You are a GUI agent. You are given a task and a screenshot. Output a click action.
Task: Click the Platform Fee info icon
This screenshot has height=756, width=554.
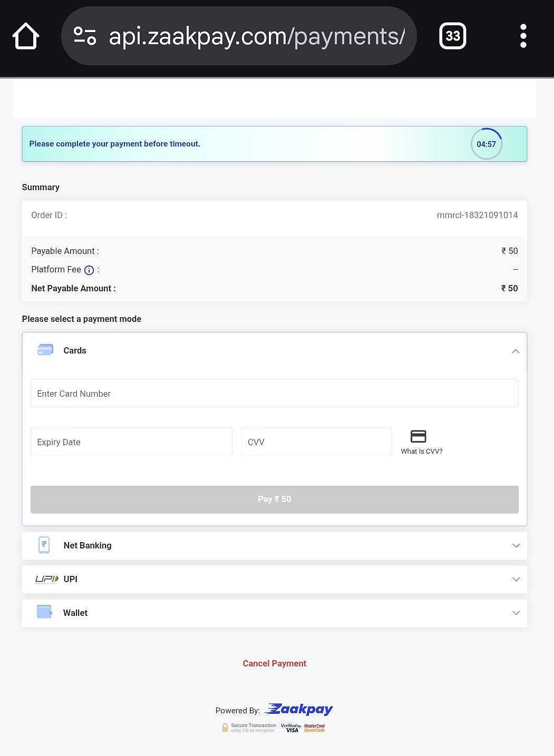(x=89, y=270)
